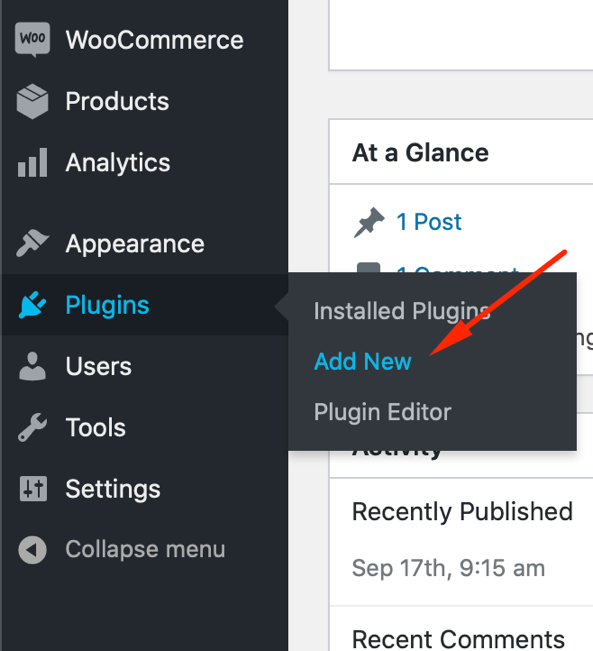This screenshot has width=593, height=651.
Task: Click the Appearance paintbrush icon
Action: [32, 243]
